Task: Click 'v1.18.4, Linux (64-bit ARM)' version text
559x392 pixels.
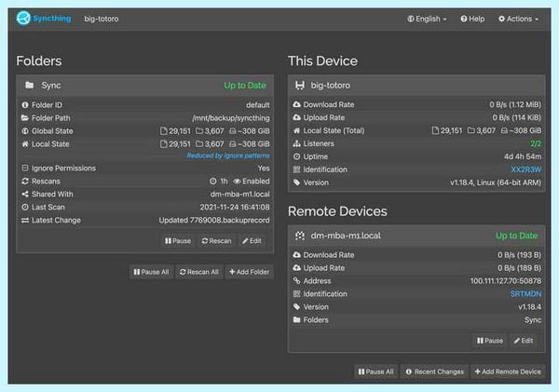Action: point(496,182)
